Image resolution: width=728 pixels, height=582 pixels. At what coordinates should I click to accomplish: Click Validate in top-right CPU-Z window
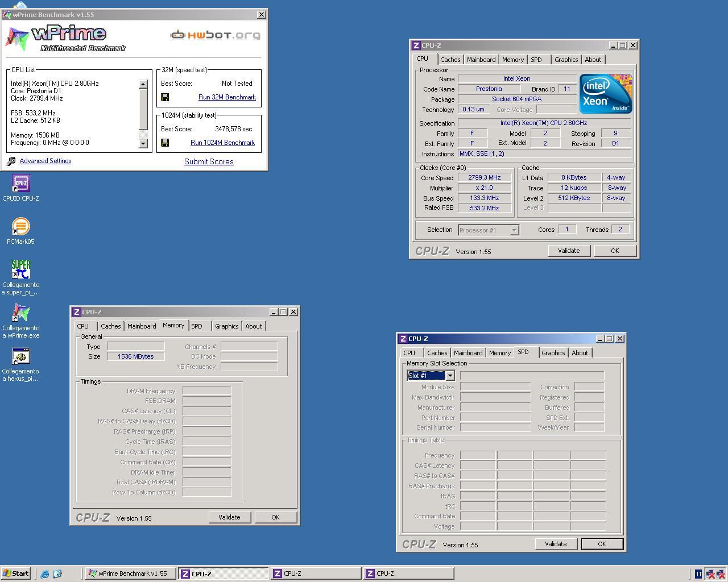[569, 251]
